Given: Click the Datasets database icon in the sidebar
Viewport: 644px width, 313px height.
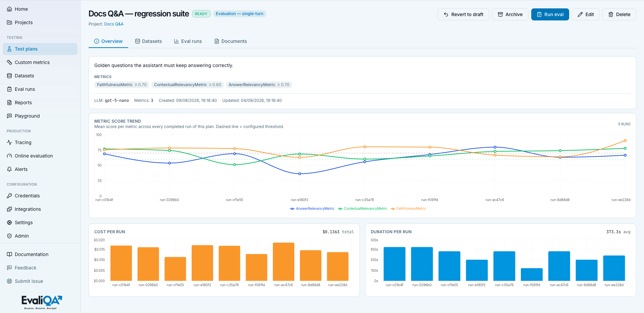Looking at the screenshot, I should (x=9, y=76).
